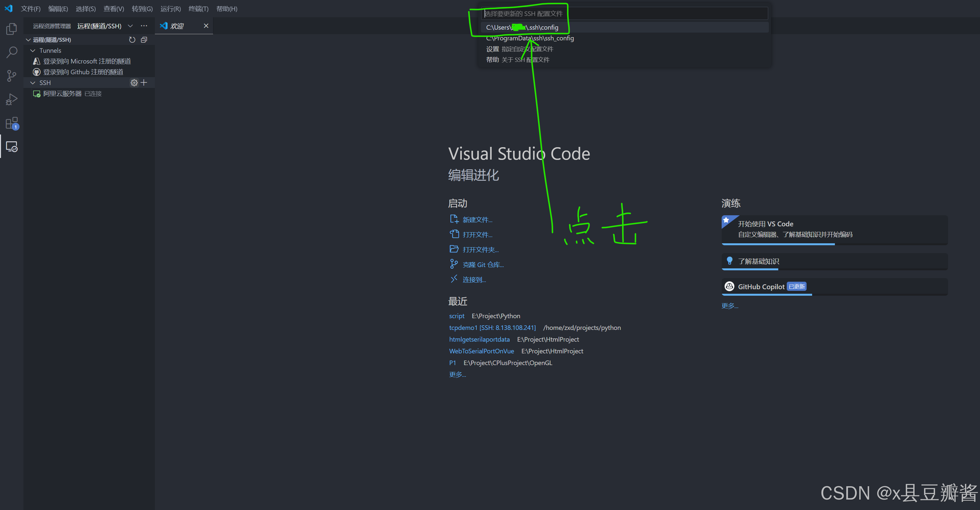Screen dimensions: 980x510
Task: Open the 远程(隧道/SSH) dropdown selector
Action: pos(130,26)
